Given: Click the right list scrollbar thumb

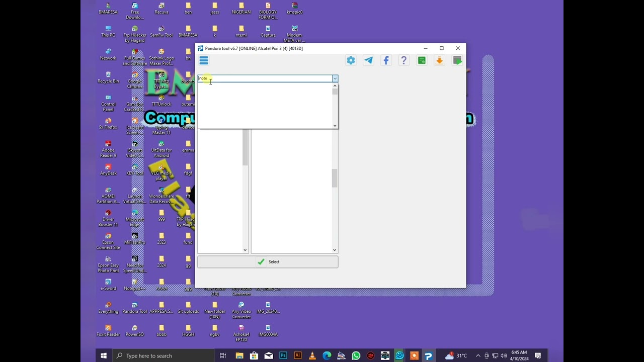Looking at the screenshot, I should point(335,178).
